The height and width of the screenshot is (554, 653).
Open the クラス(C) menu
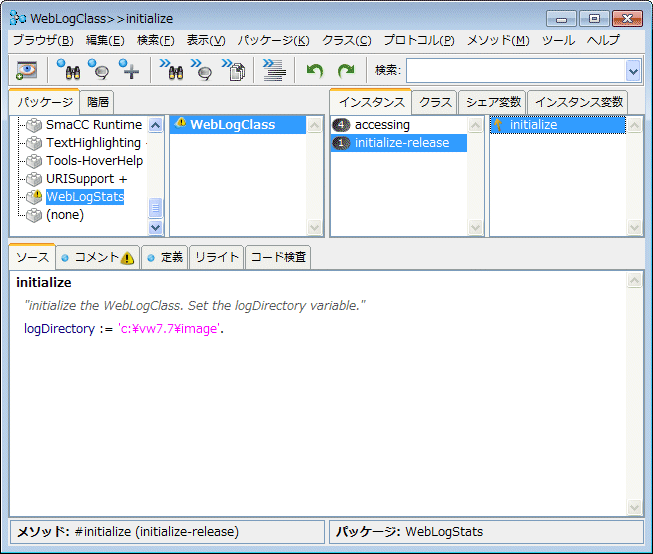(x=346, y=40)
